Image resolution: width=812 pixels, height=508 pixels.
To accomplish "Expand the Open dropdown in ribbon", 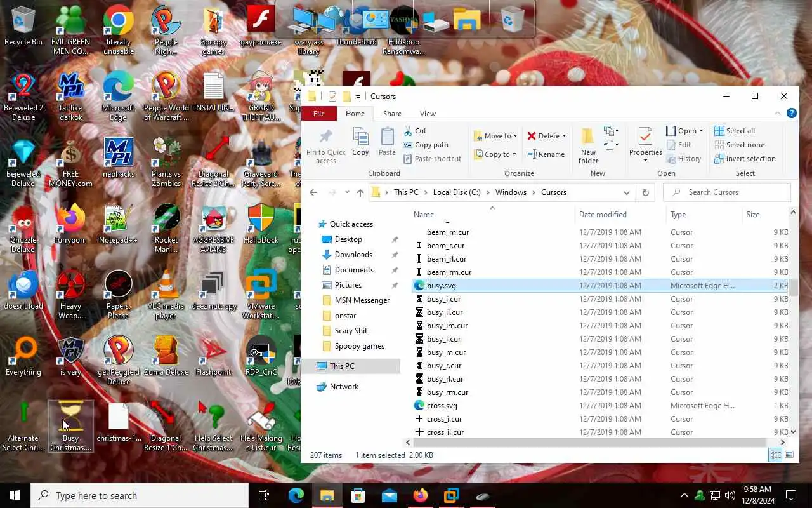I will [x=701, y=131].
